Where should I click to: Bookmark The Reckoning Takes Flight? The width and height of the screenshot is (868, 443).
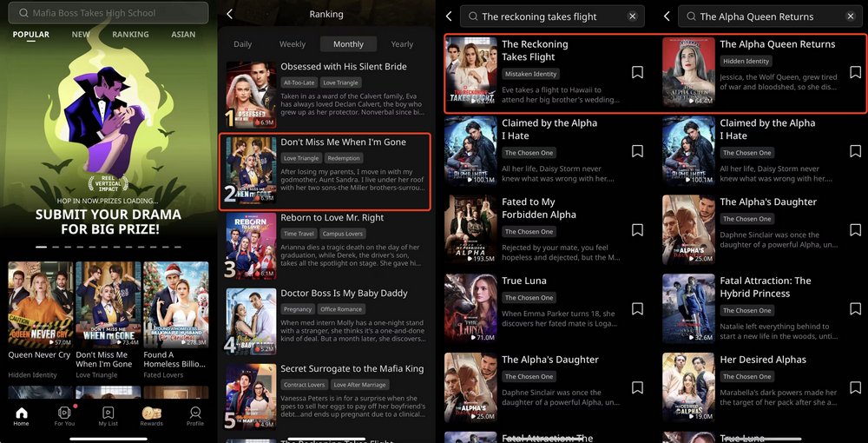(x=637, y=73)
